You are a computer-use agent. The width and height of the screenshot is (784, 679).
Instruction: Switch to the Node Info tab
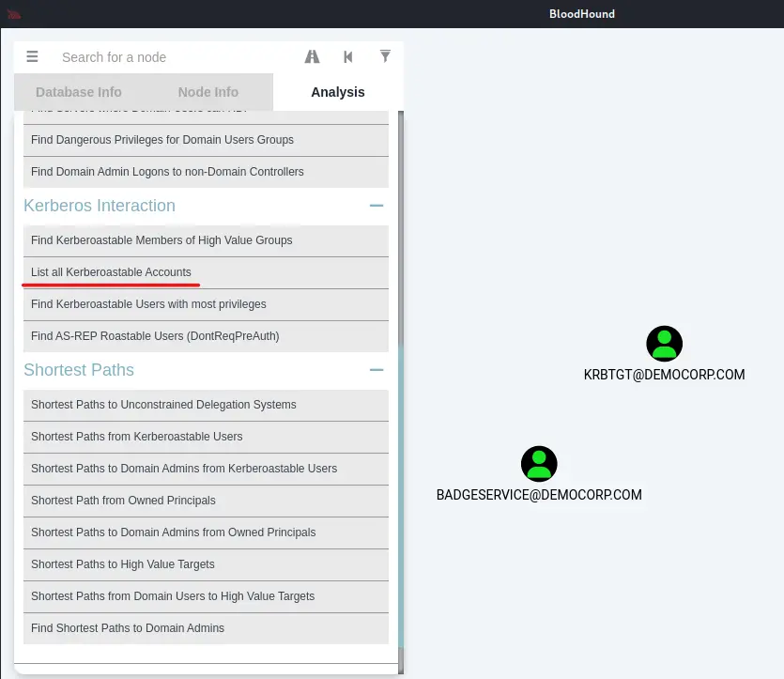tap(208, 92)
